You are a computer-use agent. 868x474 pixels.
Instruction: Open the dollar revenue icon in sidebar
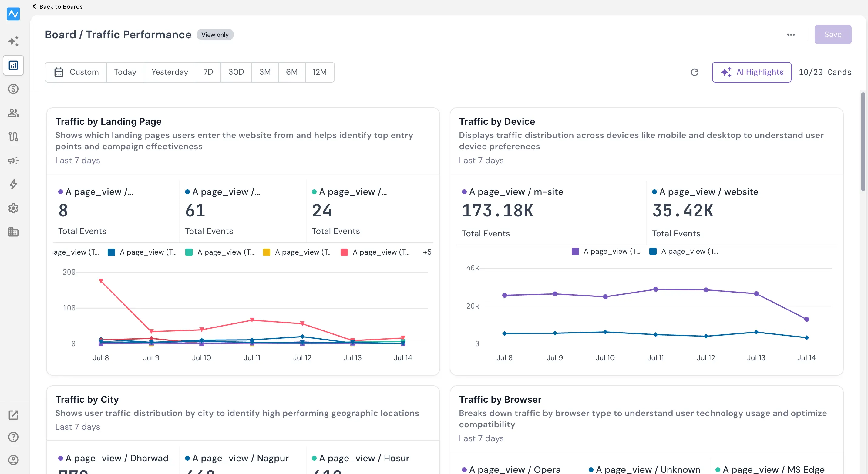pos(13,89)
